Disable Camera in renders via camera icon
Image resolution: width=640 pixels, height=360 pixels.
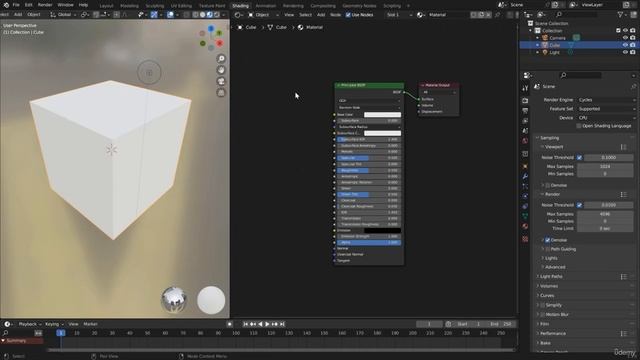point(633,38)
